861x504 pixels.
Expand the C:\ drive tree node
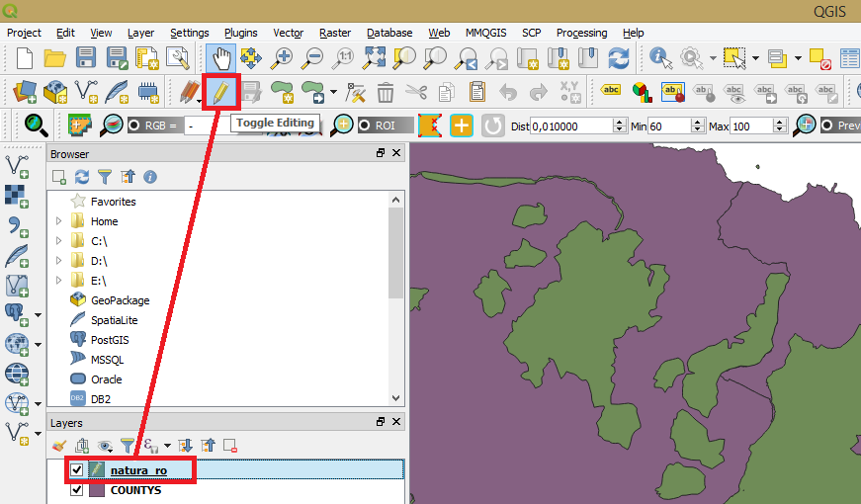[x=59, y=241]
